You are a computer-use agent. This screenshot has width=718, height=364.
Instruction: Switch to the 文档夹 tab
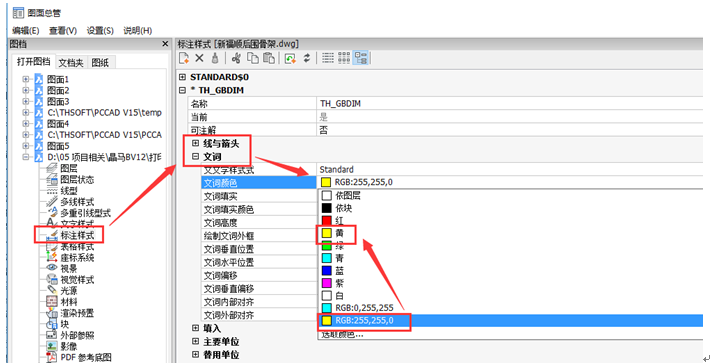point(71,62)
